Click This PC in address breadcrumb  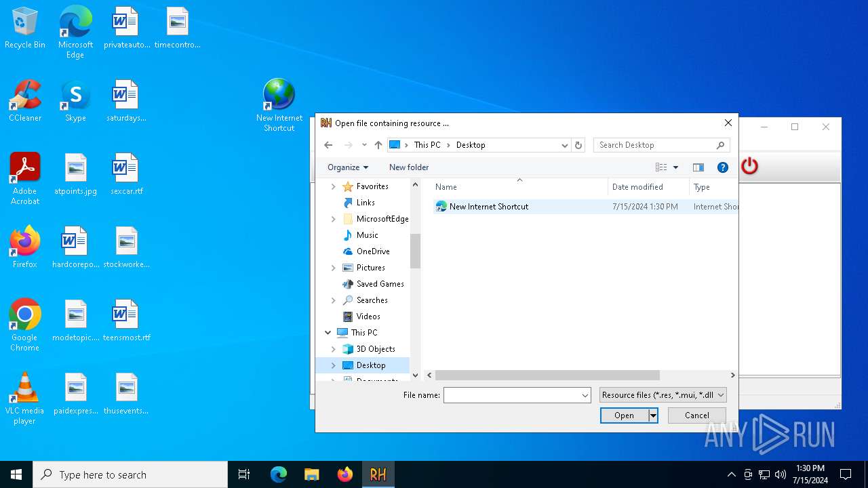pyautogui.click(x=427, y=145)
